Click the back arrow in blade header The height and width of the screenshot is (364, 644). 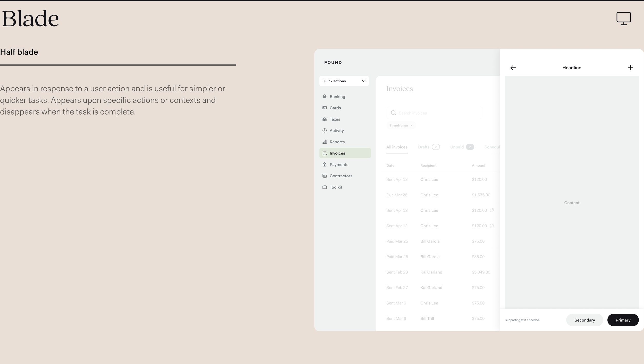[x=513, y=68]
